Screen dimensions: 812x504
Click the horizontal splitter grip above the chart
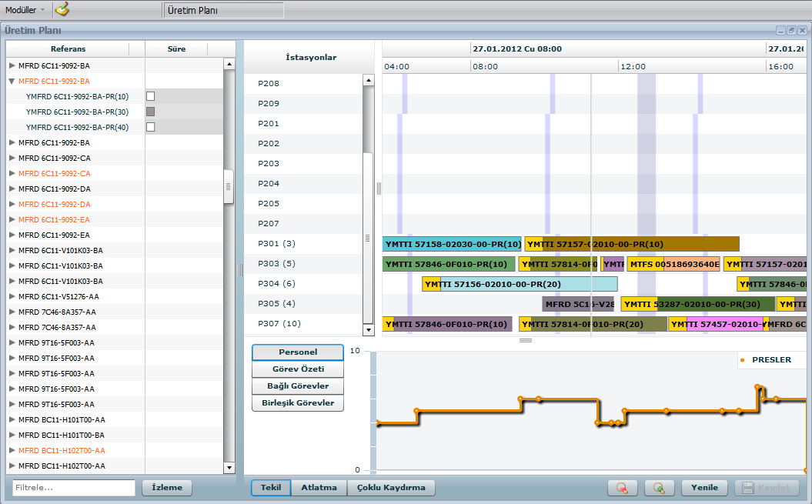526,340
